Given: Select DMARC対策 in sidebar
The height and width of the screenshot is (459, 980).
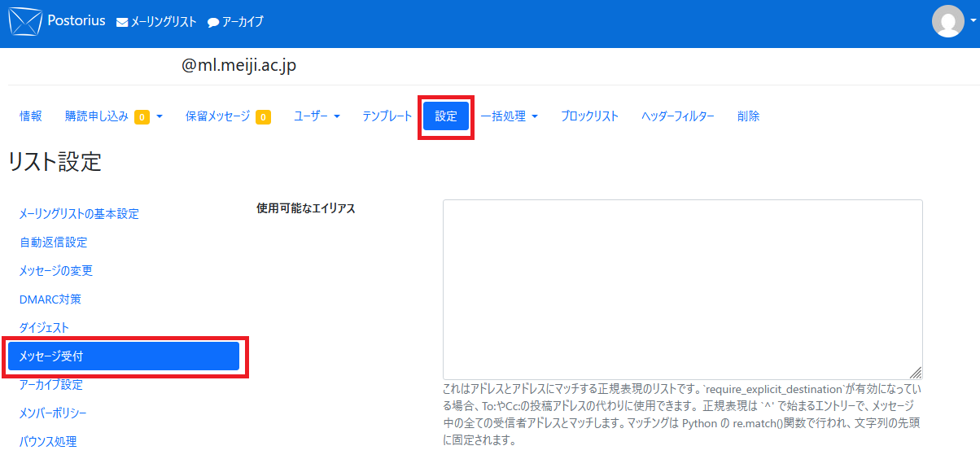Looking at the screenshot, I should click(x=50, y=299).
